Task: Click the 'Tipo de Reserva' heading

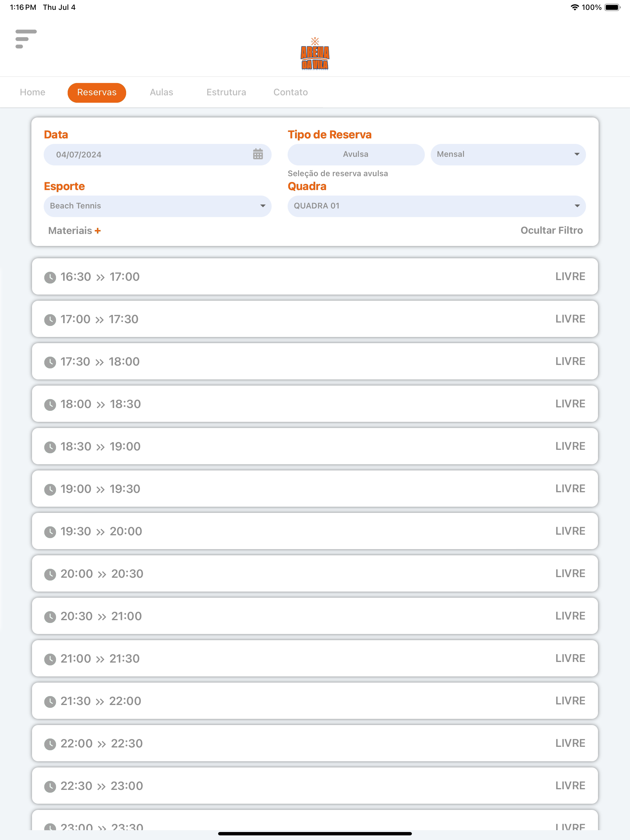Action: point(329,134)
